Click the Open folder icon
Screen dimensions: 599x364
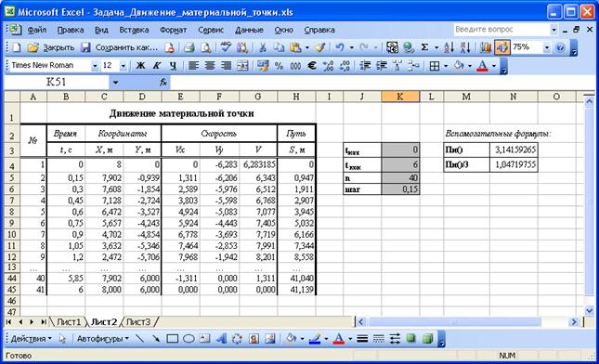coord(33,47)
